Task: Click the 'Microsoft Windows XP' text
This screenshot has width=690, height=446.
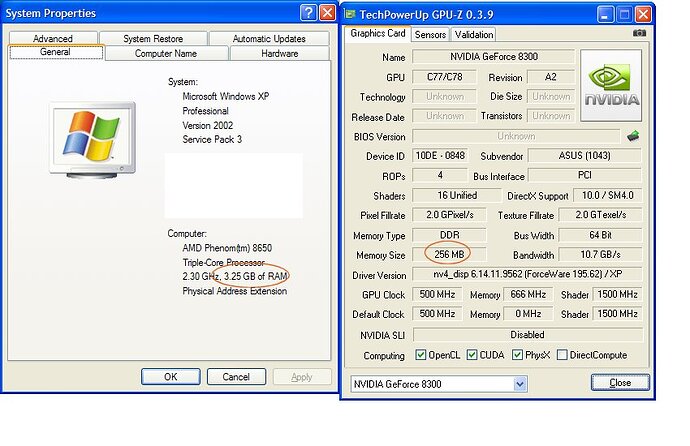Action: (226, 96)
